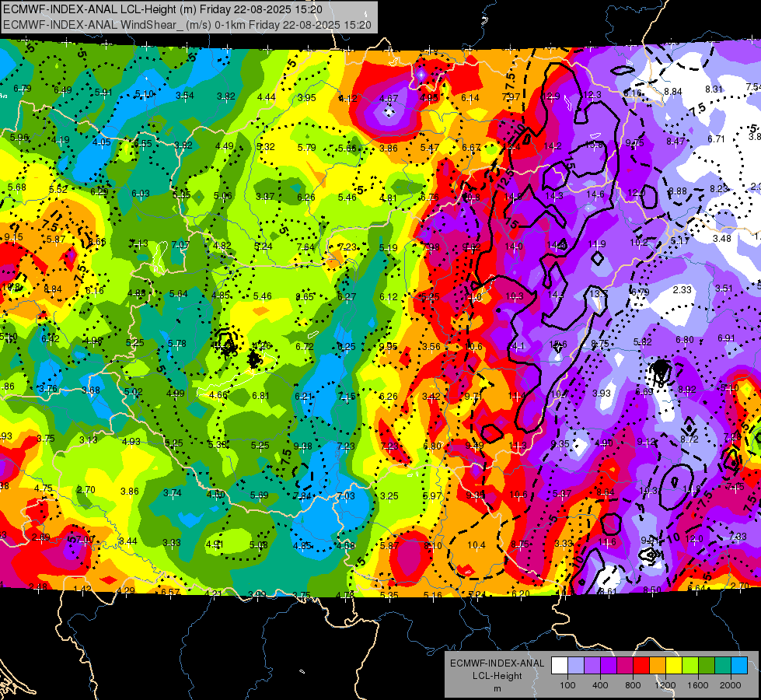The height and width of the screenshot is (700, 761).
Task: Click the wind shear value 4.67
Action: [x=388, y=99]
